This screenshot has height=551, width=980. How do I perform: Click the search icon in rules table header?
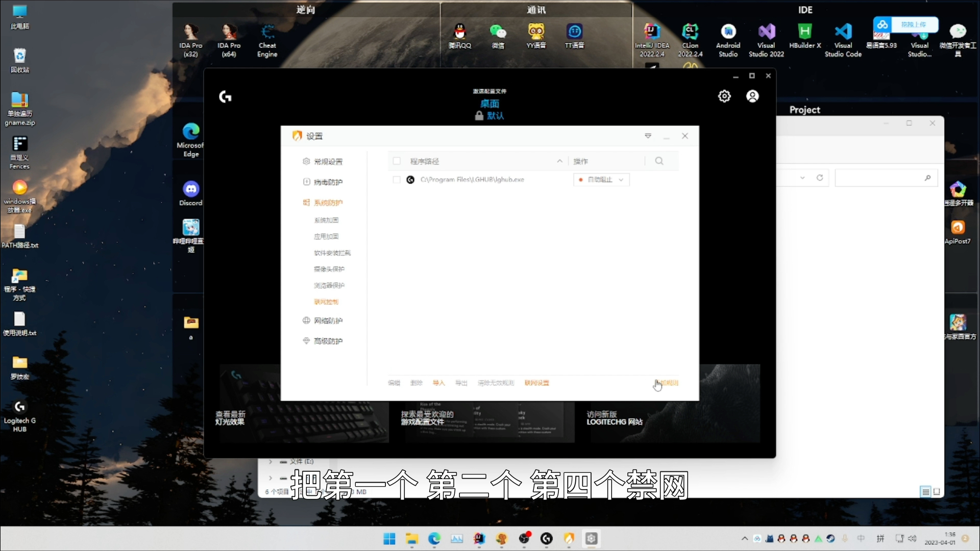[x=659, y=161]
